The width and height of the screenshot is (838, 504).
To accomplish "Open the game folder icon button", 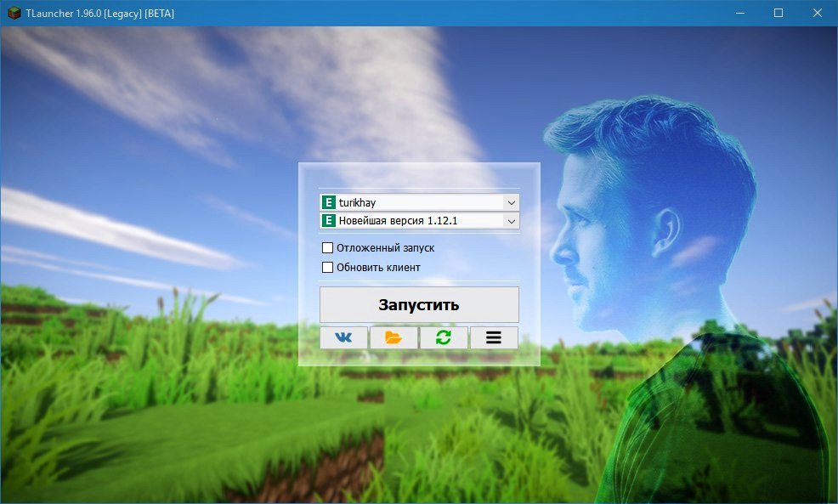I will point(394,337).
